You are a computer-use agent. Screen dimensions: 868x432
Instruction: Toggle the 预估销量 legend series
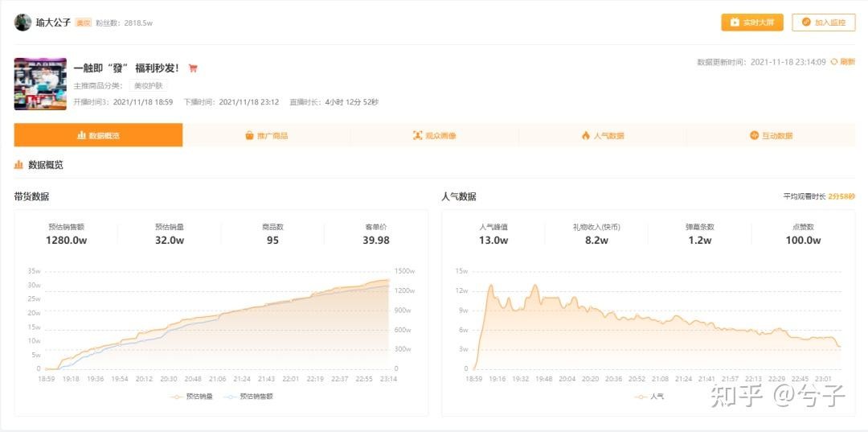click(x=191, y=397)
